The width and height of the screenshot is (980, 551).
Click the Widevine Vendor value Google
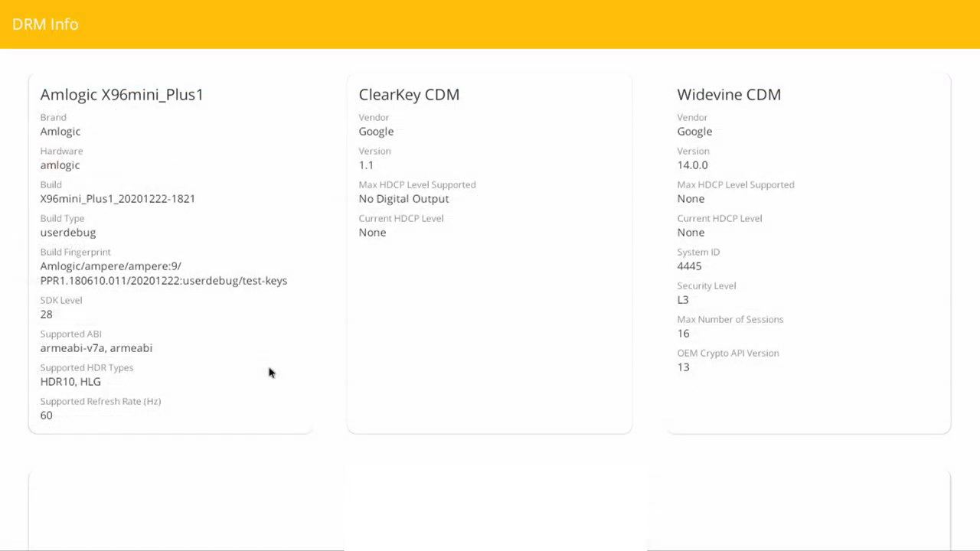click(x=694, y=132)
